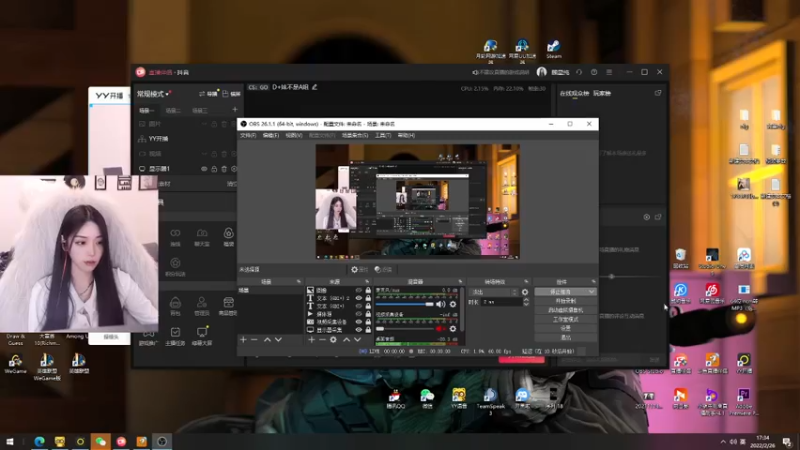This screenshot has height=450, width=800.
Task: Pop out the OBS Scenes dock
Action: (x=299, y=282)
